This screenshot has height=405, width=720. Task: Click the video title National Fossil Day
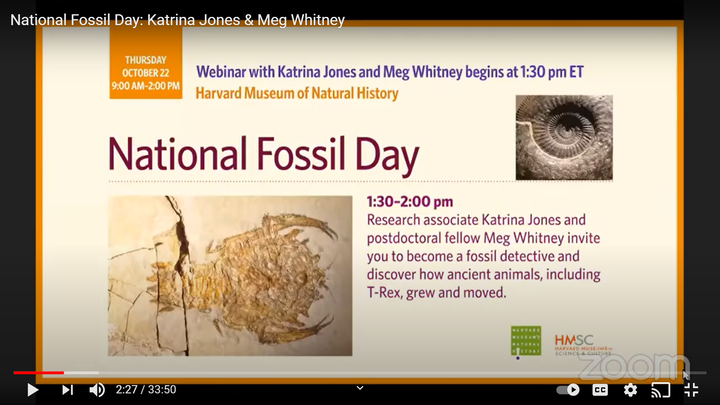pos(178,20)
